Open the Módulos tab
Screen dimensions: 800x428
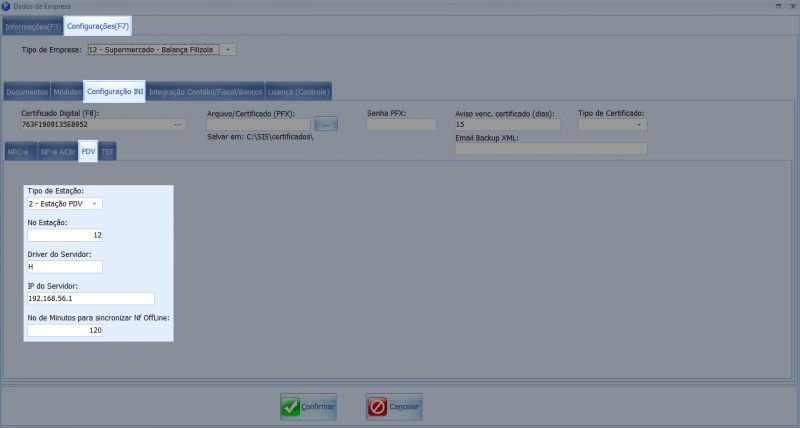tap(67, 92)
